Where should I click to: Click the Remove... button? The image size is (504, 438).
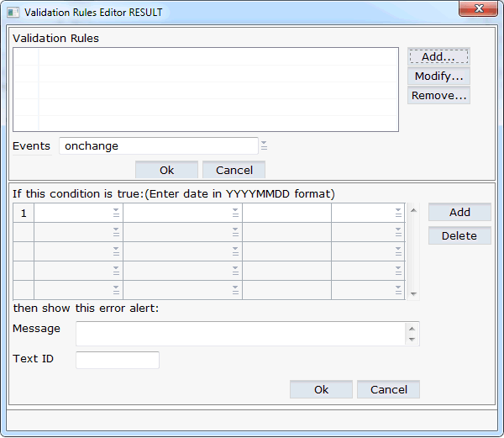tap(438, 95)
